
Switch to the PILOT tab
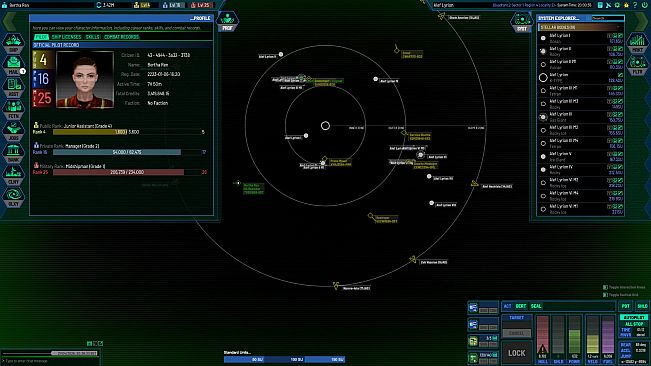pos(41,37)
